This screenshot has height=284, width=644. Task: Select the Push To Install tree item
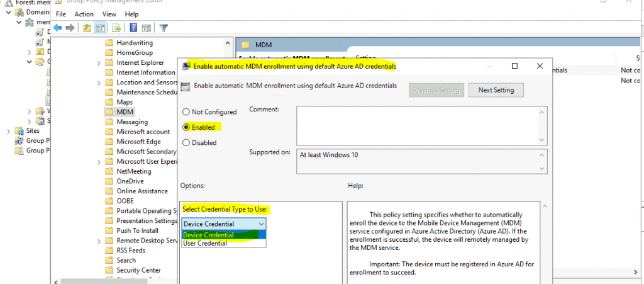pos(137,230)
